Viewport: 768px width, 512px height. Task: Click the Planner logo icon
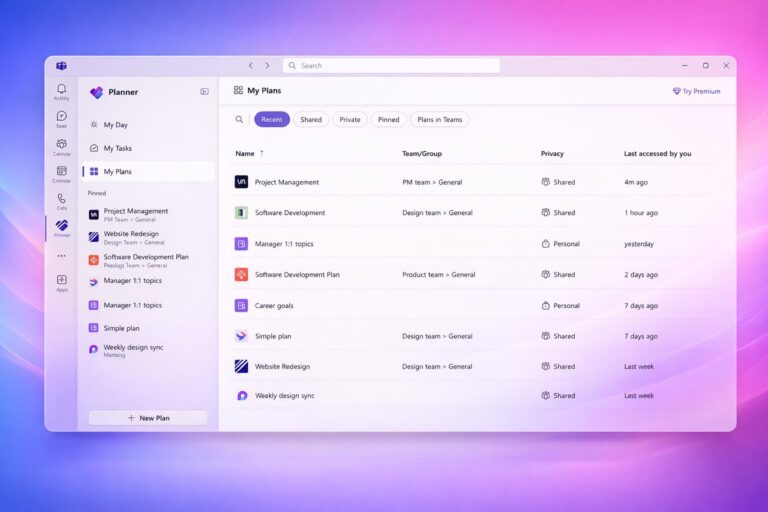(96, 92)
